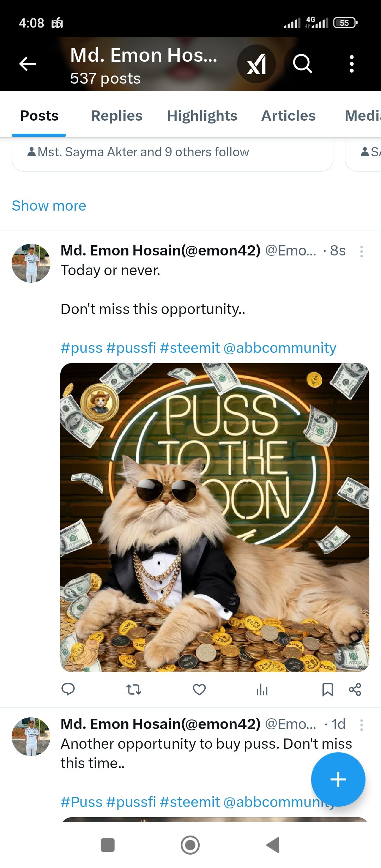381x868 pixels.
Task: Open the more options menu on the 8s post
Action: pos(362,251)
